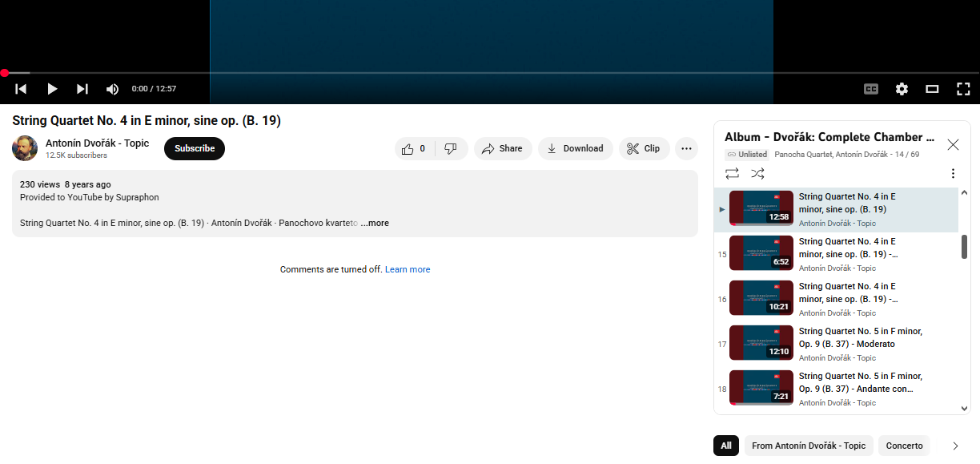Click the playlist scrollbar thumb
This screenshot has width=980, height=464.
click(x=964, y=247)
